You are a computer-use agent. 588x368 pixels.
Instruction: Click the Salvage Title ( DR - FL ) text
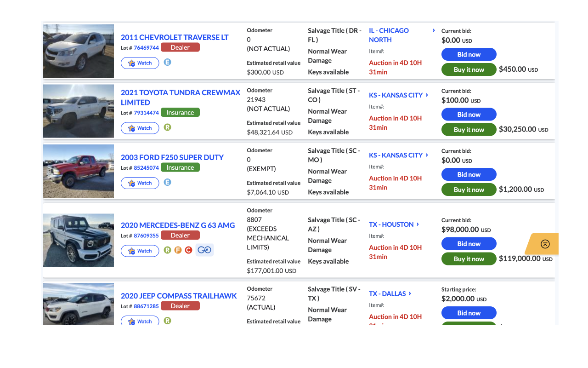335,35
